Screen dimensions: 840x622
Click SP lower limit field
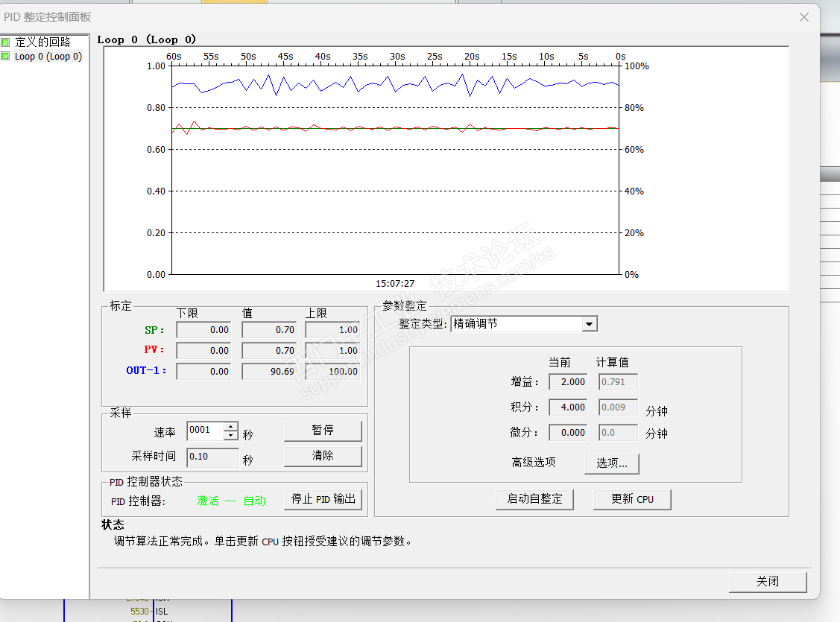(x=203, y=330)
